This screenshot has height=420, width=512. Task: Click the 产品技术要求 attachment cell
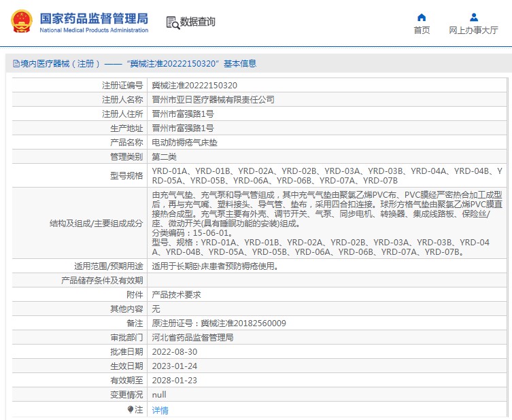click(x=176, y=295)
